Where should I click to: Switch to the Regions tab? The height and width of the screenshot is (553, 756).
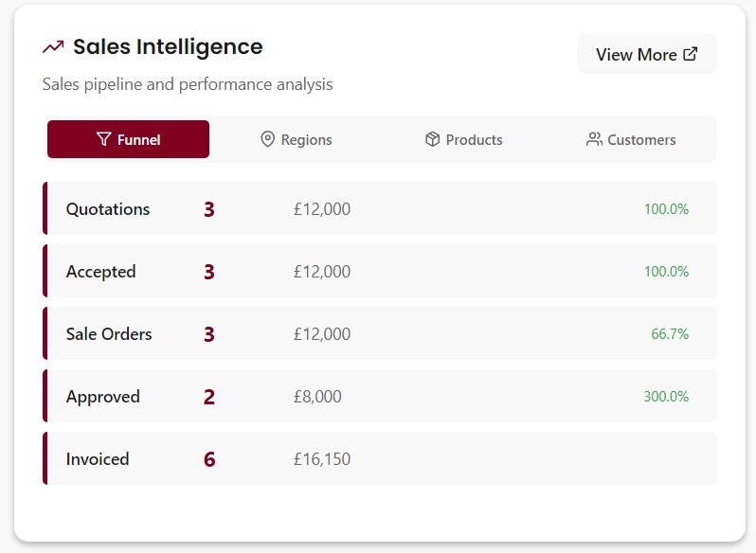(296, 139)
